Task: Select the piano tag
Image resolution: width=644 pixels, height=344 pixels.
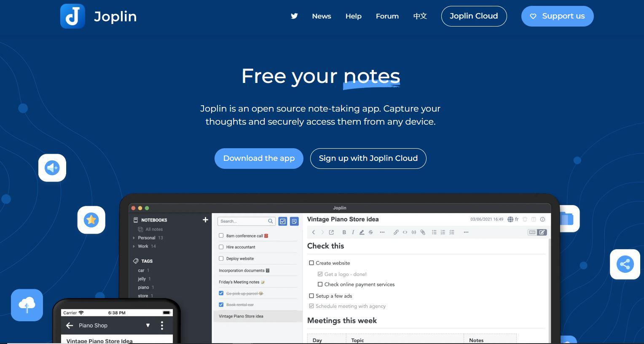Action: 143,287
